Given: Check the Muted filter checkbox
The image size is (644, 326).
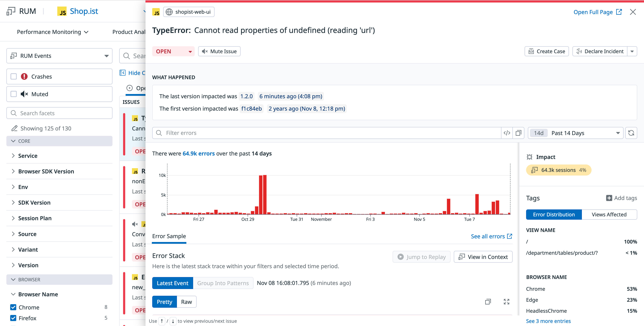Looking at the screenshot, I should pos(14,94).
